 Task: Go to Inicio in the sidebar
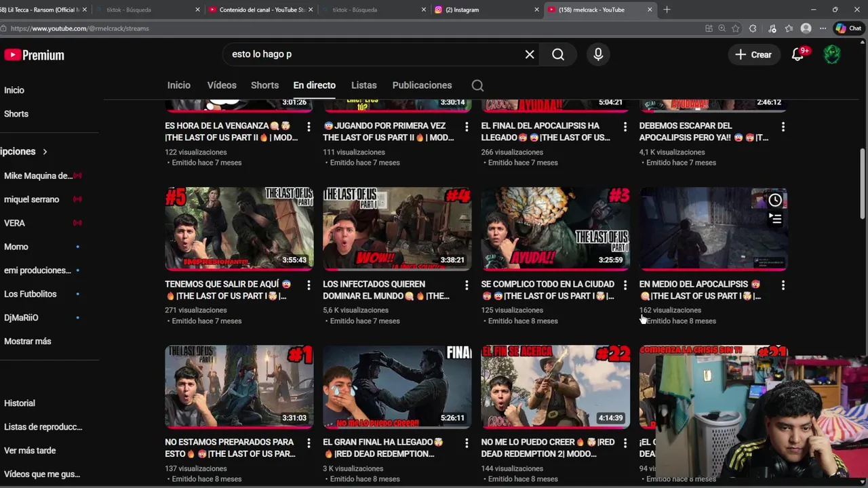[14, 90]
